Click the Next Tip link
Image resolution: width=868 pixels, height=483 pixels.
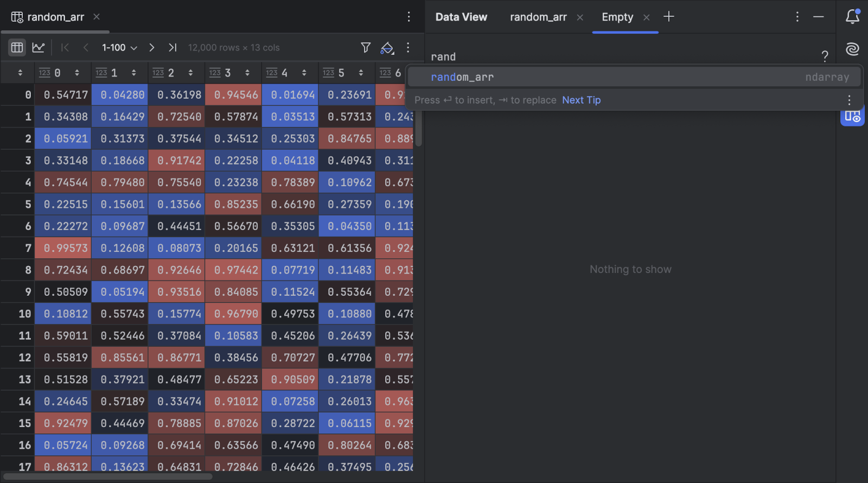point(581,100)
